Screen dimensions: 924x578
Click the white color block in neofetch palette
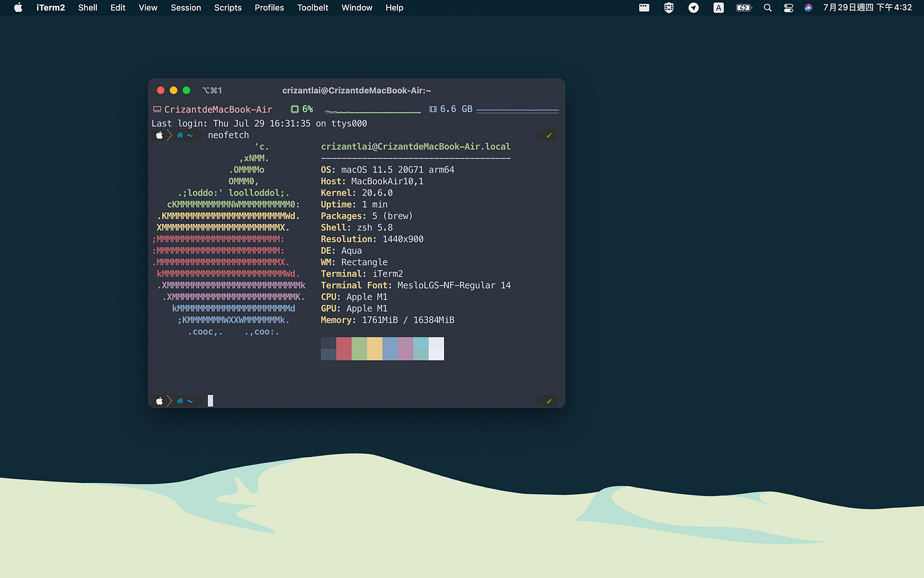pyautogui.click(x=436, y=349)
